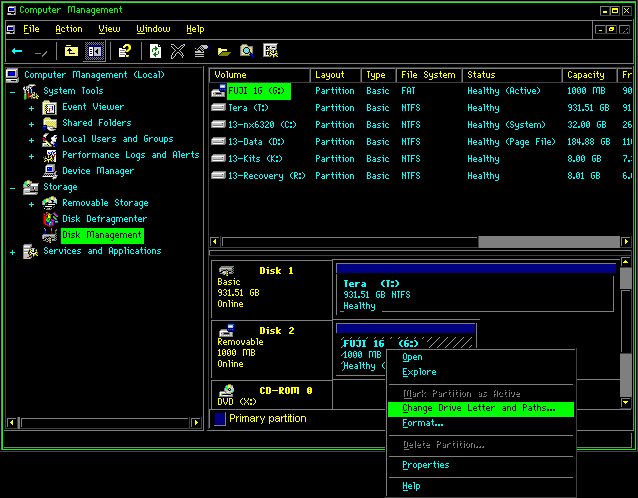Click the toolbar Help question mark icon
This screenshot has height=498, width=638.
click(x=124, y=50)
